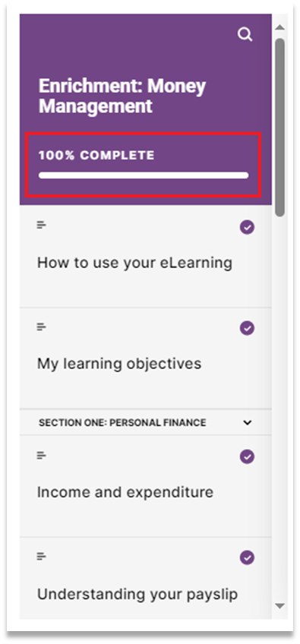Viewport: 300px width, 644px height.
Task: Open My learning objectives lesson
Action: point(146,358)
